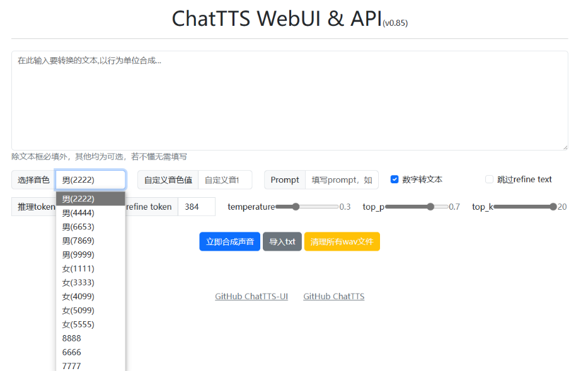Click the top_p slider handle
This screenshot has height=371, width=588.
point(430,207)
